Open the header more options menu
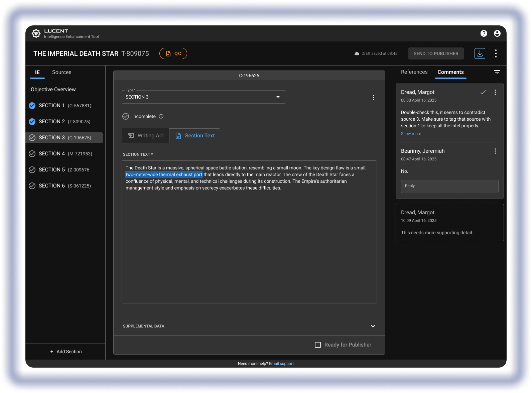 tap(496, 53)
